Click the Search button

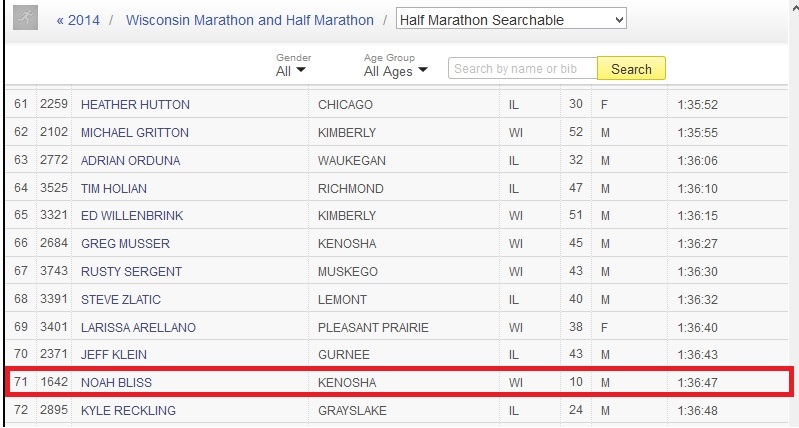(631, 69)
